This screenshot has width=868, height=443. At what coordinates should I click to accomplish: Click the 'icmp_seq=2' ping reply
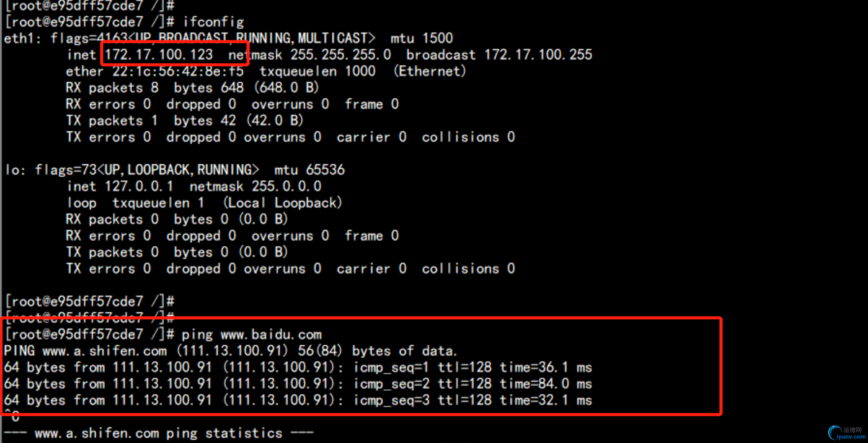coord(392,384)
